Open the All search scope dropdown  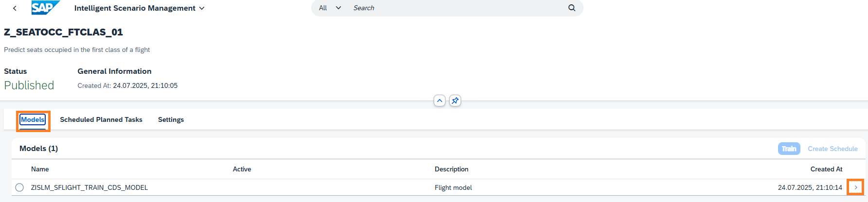click(x=330, y=8)
